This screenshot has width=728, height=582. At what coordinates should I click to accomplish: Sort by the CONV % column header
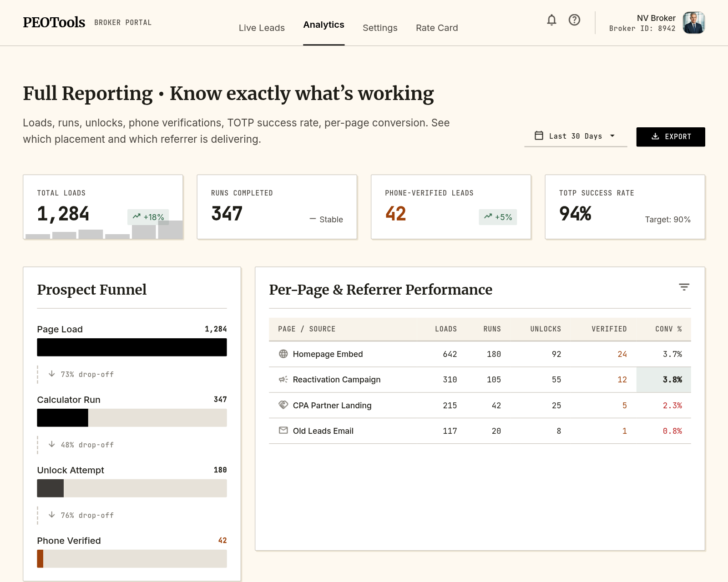[668, 329]
